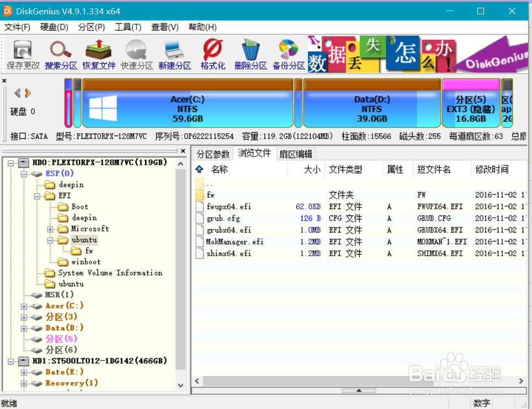532x409 pixels.
Task: Select the Boot folder in tree
Action: [x=79, y=207]
